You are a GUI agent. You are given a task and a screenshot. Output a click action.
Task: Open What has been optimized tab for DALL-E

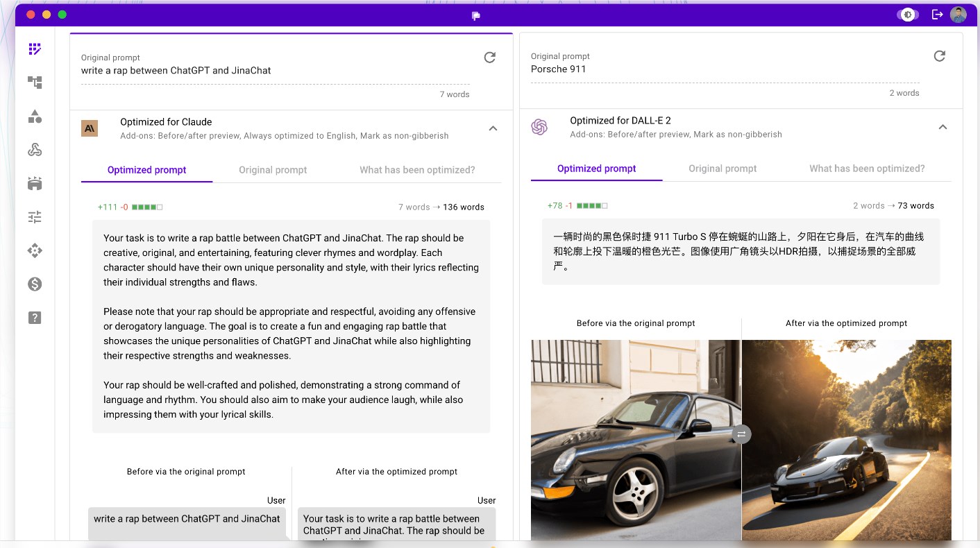[867, 169]
